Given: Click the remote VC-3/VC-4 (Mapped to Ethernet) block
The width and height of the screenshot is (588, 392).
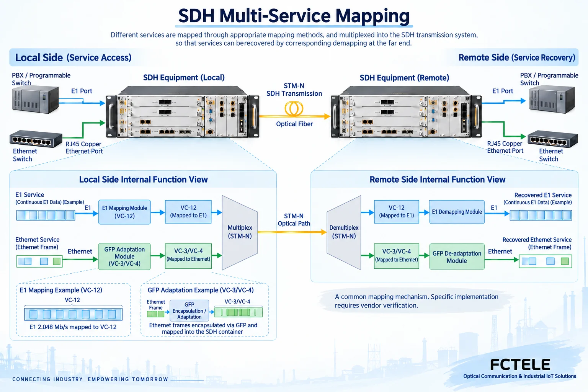Looking at the screenshot, I should pyautogui.click(x=397, y=256).
